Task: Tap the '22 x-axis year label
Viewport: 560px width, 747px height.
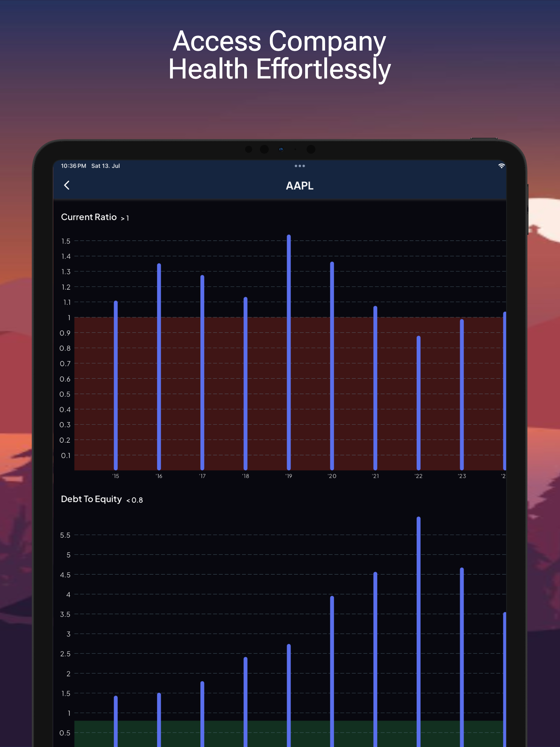Action: 418,476
